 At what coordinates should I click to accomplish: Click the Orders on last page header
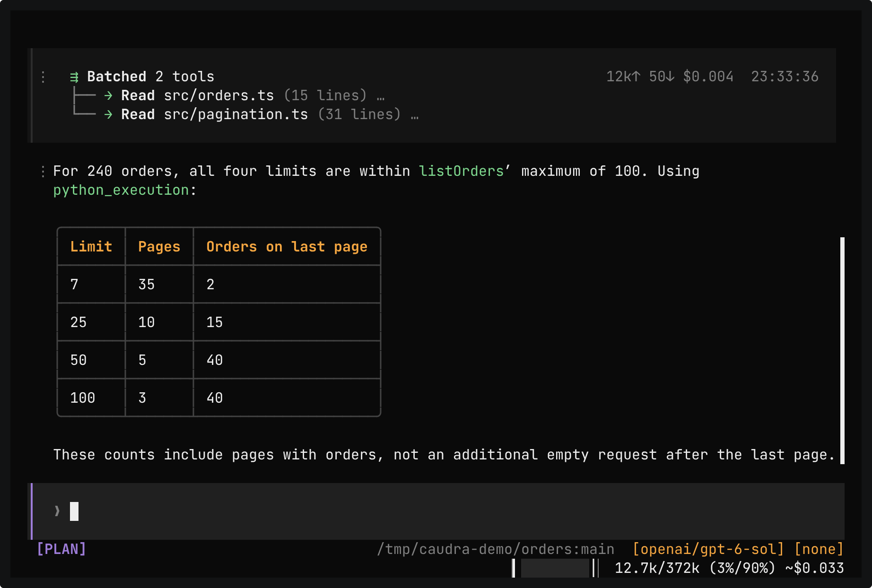pyautogui.click(x=287, y=247)
